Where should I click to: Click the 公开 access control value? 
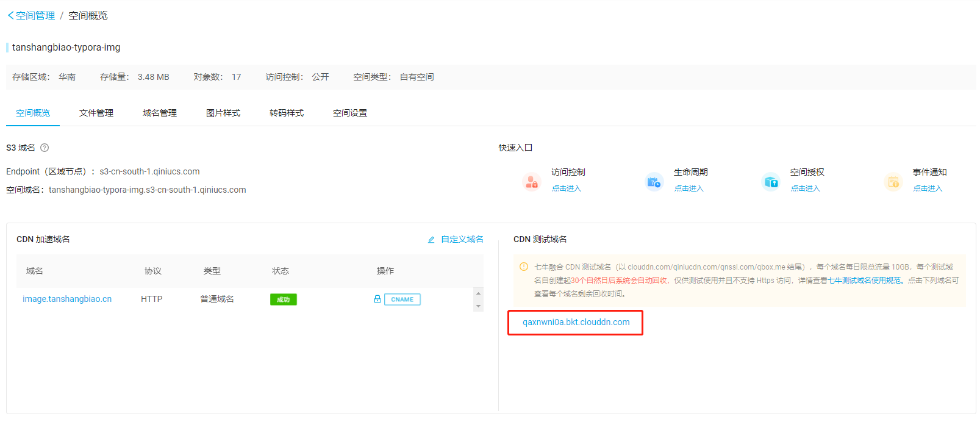click(321, 77)
